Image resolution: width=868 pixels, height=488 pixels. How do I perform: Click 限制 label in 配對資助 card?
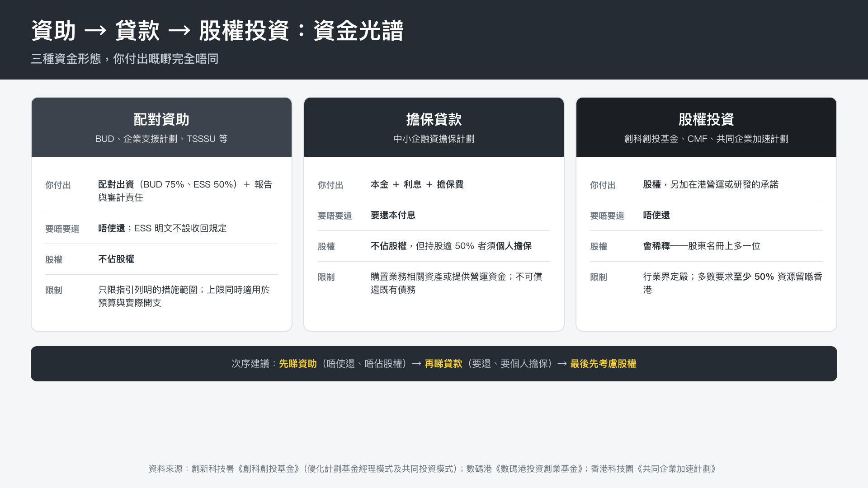pos(54,290)
